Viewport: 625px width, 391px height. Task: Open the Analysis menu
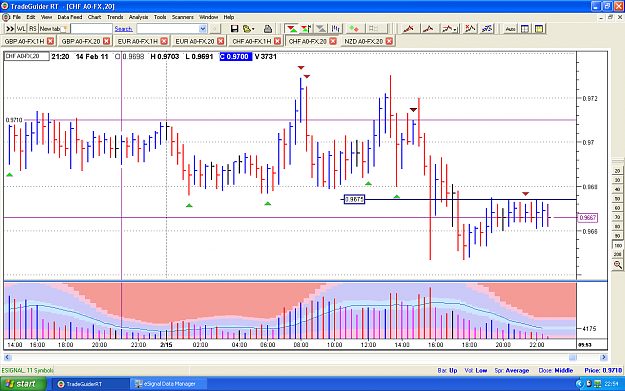point(138,17)
